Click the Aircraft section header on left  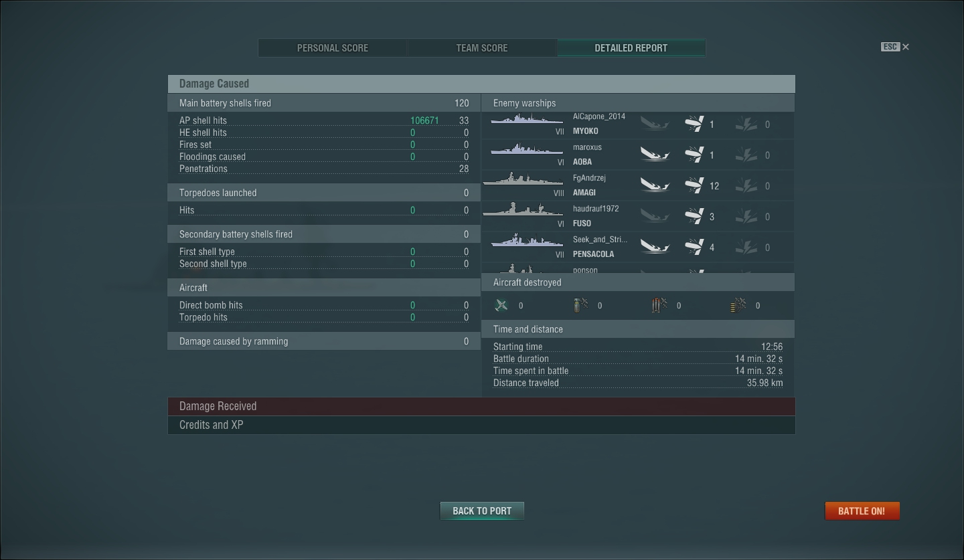(x=324, y=288)
